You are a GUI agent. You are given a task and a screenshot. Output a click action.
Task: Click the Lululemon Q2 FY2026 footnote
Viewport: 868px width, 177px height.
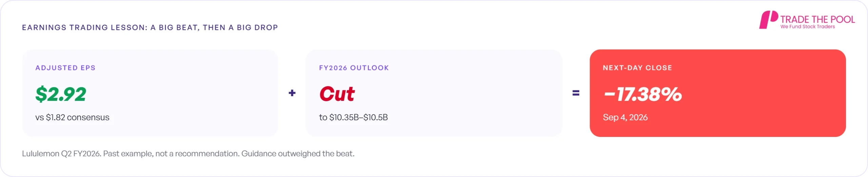[188, 154]
